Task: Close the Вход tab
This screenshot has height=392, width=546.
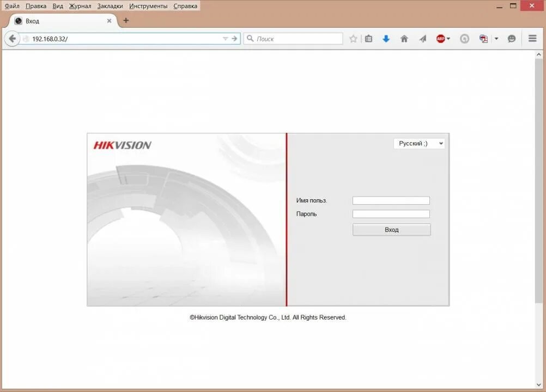Action: pyautogui.click(x=109, y=21)
